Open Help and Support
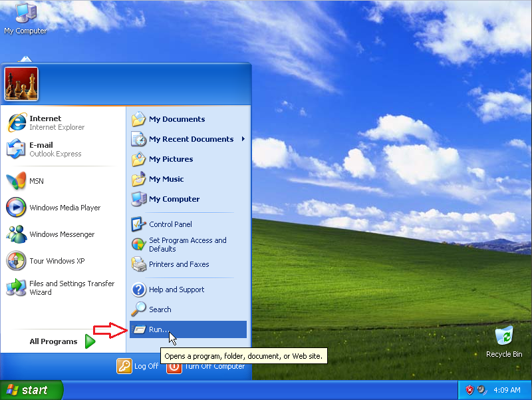 [174, 290]
